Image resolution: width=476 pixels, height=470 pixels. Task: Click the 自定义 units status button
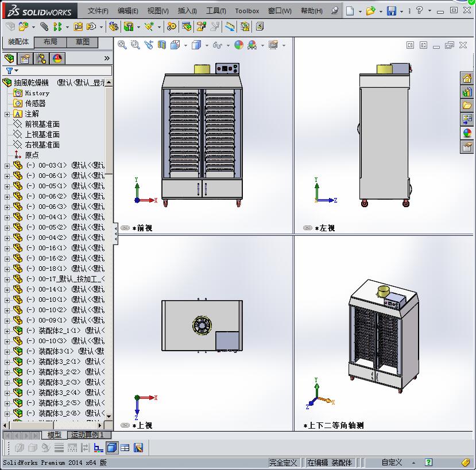click(x=392, y=463)
